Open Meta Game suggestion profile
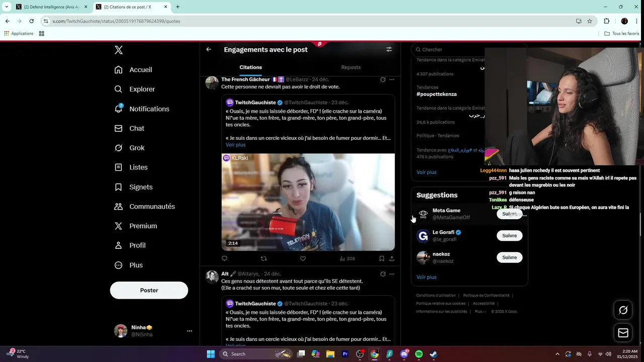 pyautogui.click(x=446, y=211)
